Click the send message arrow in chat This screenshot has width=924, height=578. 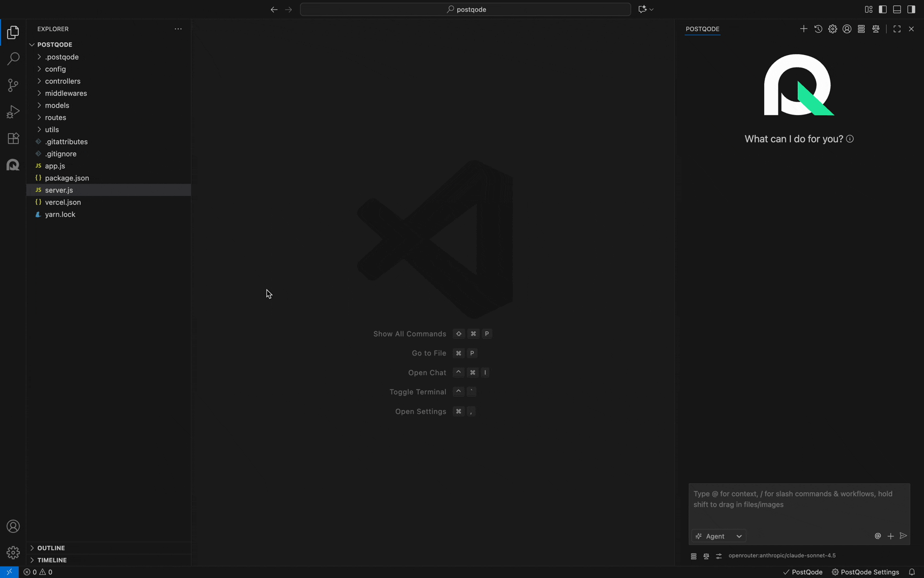903,536
